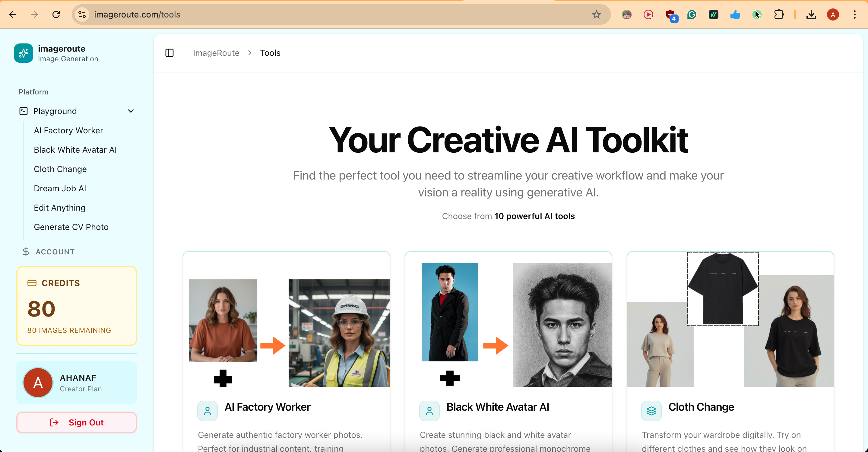Screen dimensions: 868x452
Task: Click the sidebar toggle icon near breadcrumb
Action: 169,53
